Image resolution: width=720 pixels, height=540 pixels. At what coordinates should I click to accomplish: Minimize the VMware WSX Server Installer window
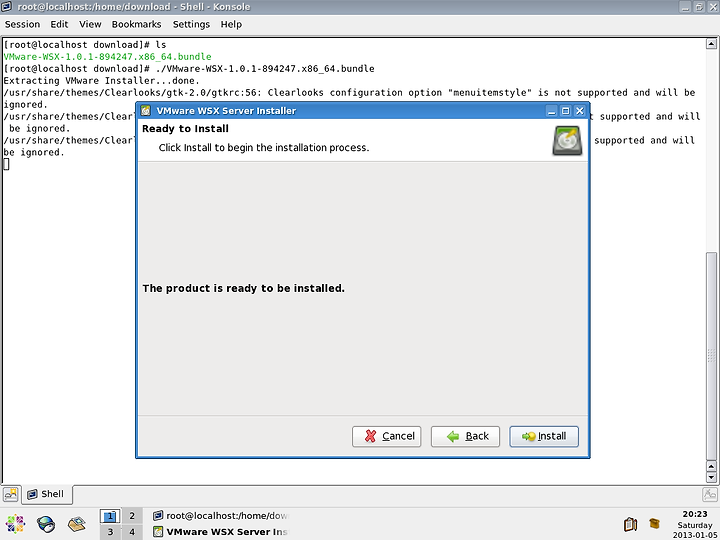[x=551, y=111]
